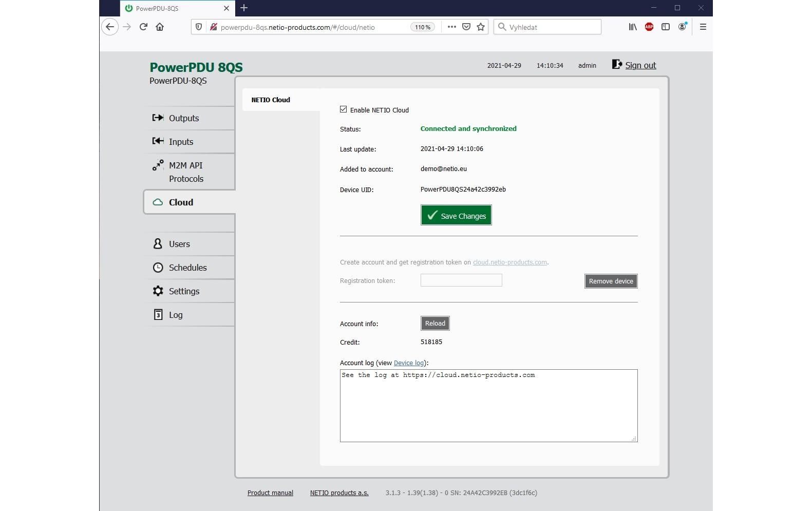This screenshot has height=511, width=812.
Task: Disable the Enable NETIO Cloud checkbox
Action: click(x=343, y=109)
